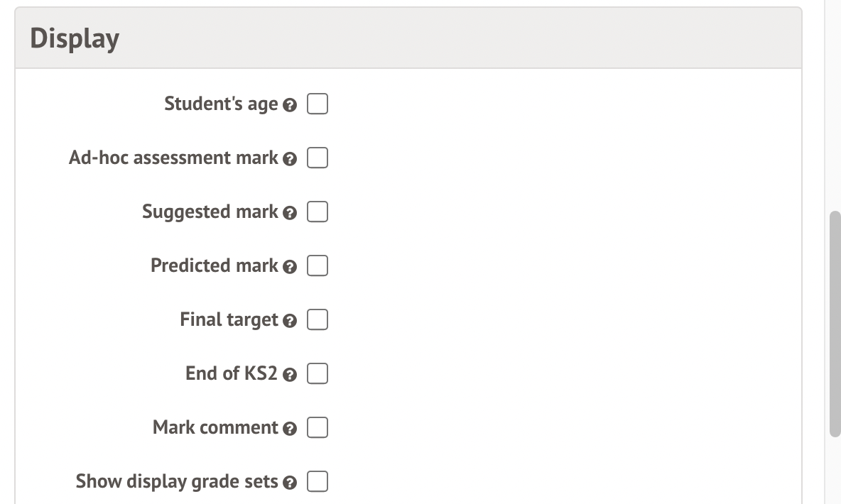
Task: Click the Display panel heading
Action: (x=75, y=38)
